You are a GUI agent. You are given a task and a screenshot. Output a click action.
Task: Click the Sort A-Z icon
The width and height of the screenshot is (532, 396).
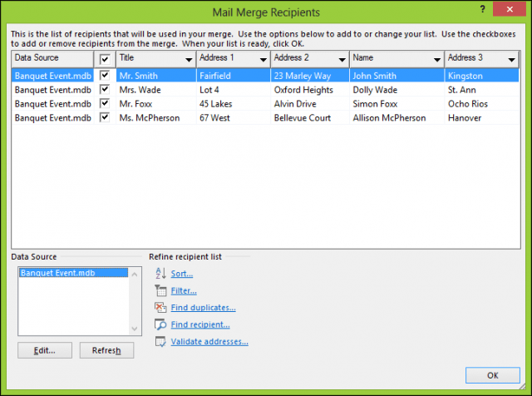click(160, 274)
